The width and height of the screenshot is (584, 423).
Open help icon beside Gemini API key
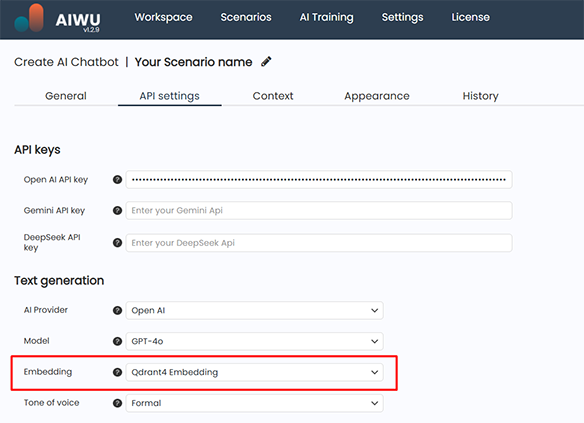117,210
